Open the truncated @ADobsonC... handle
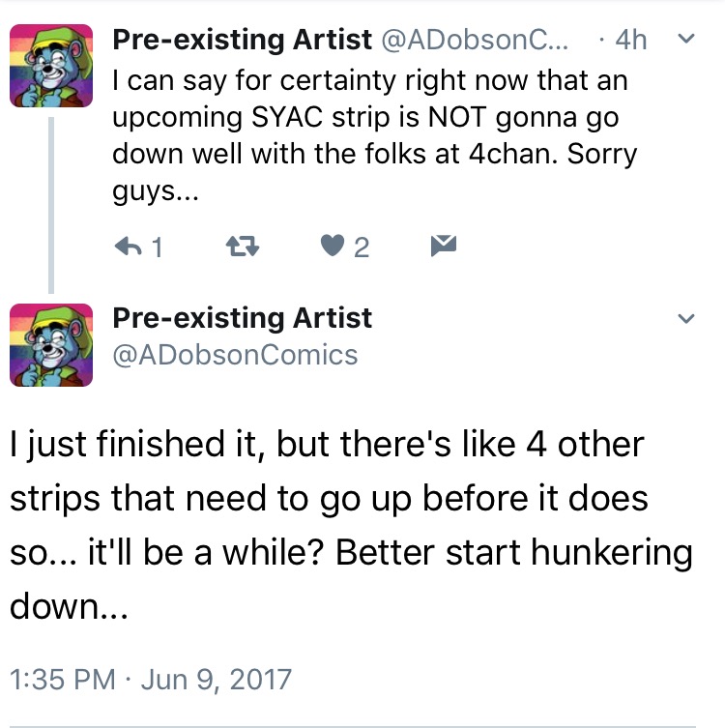Viewport: 725px width, 728px height. (x=475, y=40)
